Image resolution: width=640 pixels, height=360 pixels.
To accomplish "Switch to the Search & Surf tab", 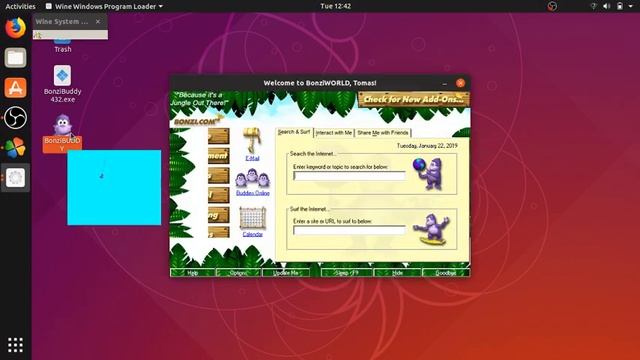I will click(x=294, y=132).
